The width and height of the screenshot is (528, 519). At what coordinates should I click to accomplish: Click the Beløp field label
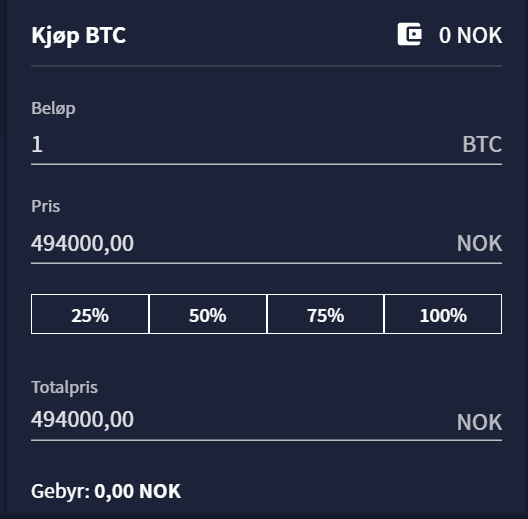[x=53, y=109]
